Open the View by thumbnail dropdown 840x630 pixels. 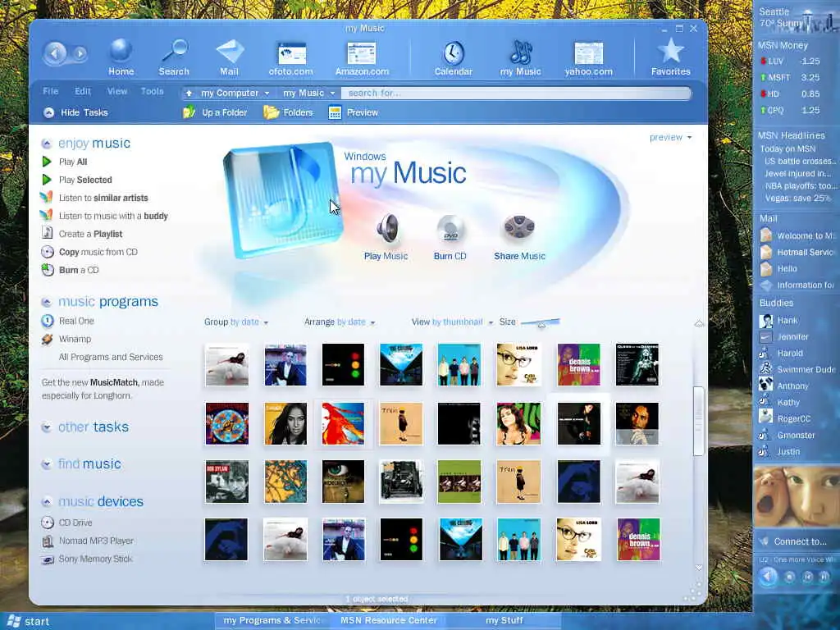452,322
